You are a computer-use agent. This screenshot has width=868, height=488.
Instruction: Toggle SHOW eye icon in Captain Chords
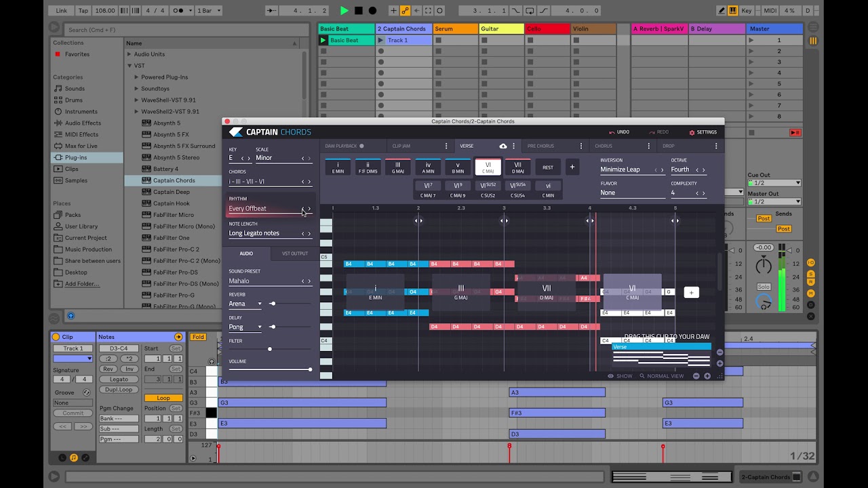tap(620, 376)
